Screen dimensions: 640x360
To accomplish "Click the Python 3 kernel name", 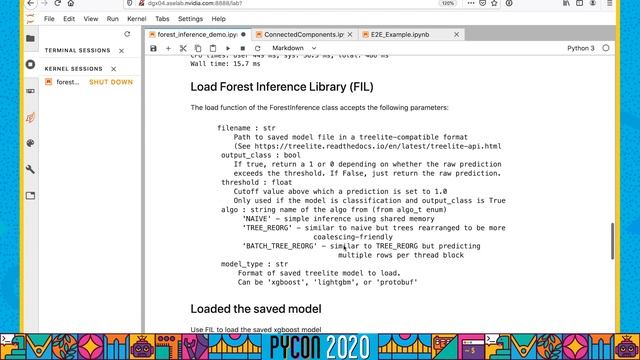I will [x=580, y=48].
